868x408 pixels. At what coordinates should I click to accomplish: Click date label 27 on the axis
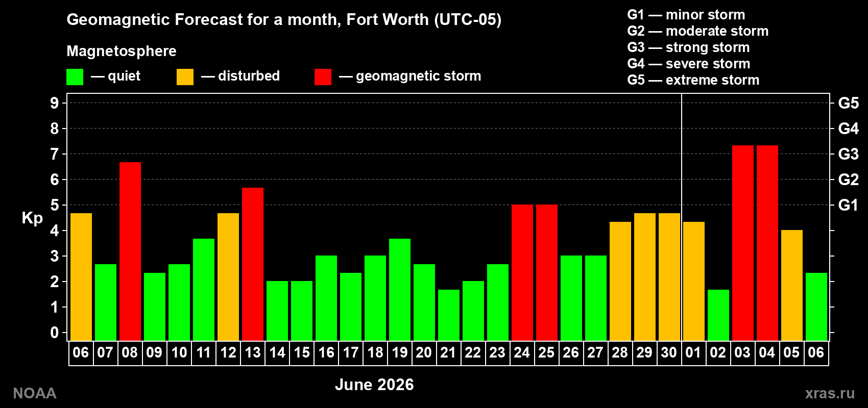coord(595,352)
